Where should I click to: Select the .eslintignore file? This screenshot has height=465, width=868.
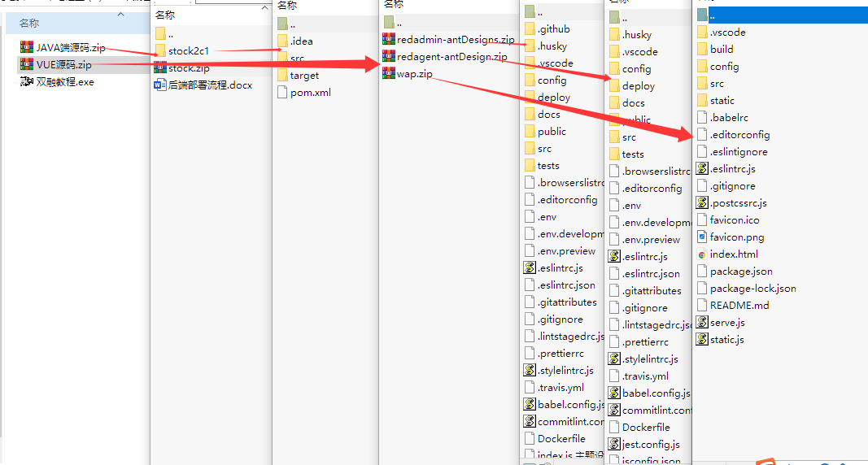pos(732,152)
